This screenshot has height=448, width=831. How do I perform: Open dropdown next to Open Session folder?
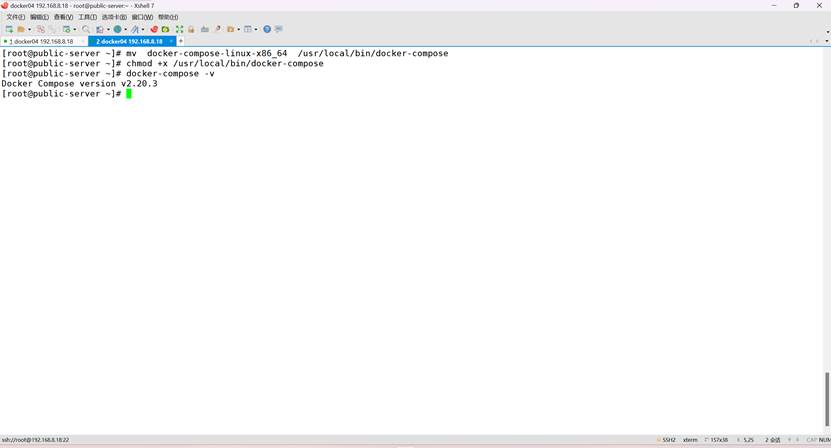[x=29, y=29]
